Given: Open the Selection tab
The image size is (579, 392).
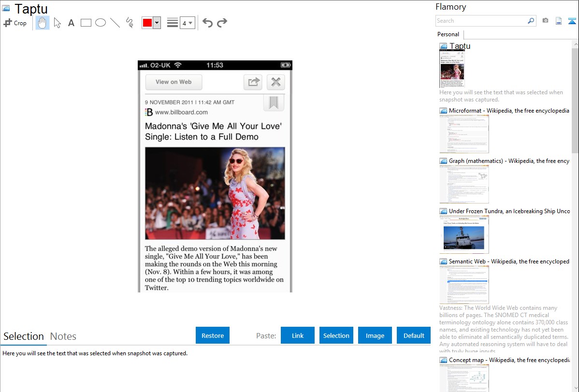Looking at the screenshot, I should pos(24,336).
